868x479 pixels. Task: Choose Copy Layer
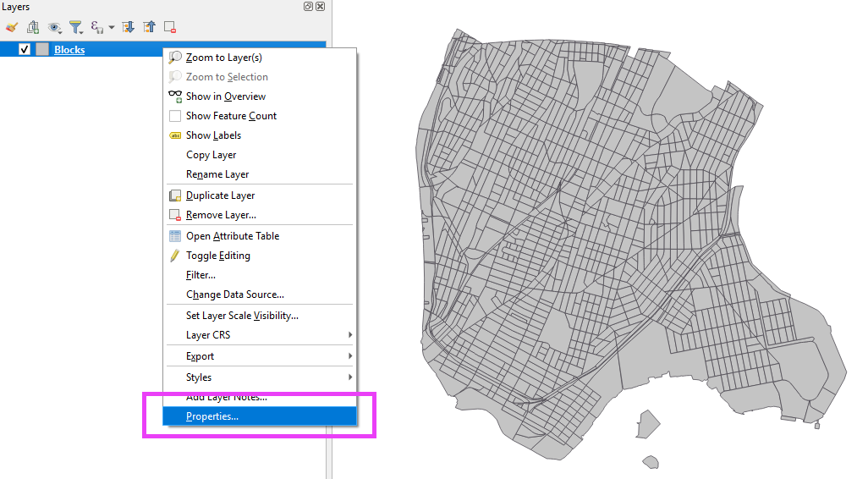(x=259, y=155)
